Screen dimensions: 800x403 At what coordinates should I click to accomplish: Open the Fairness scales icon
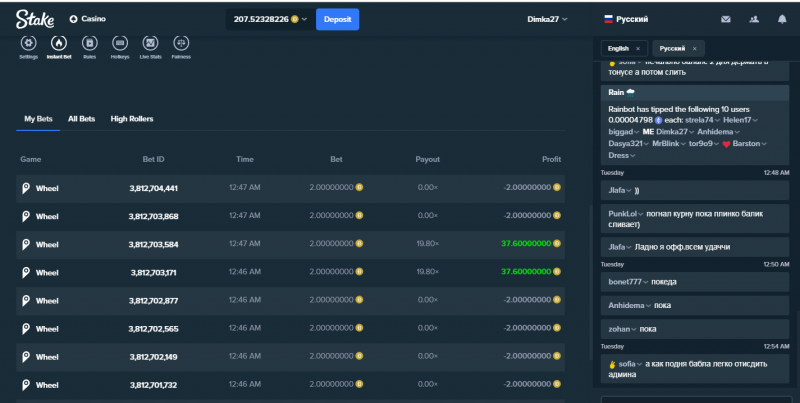[181, 43]
